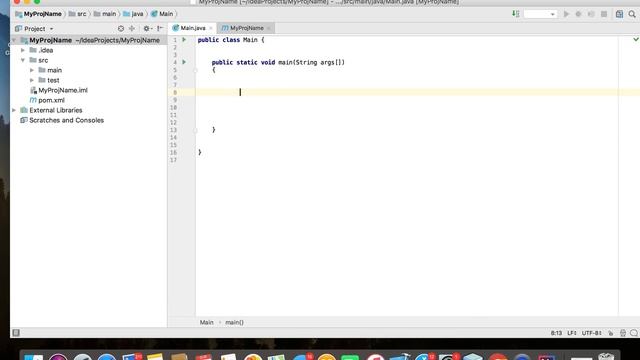Expand the .idea folder
The height and width of the screenshot is (360, 640).
[23, 50]
